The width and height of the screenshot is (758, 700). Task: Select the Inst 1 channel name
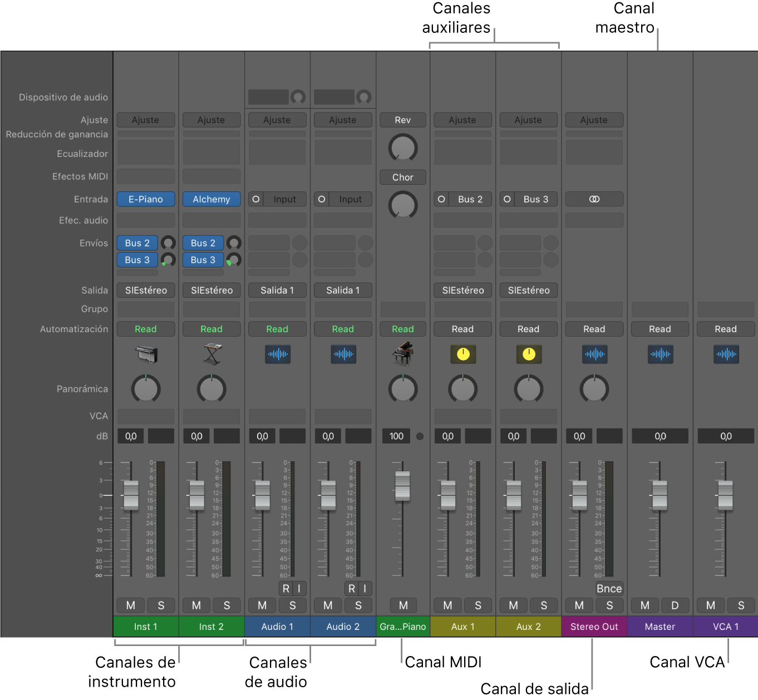coord(146,627)
